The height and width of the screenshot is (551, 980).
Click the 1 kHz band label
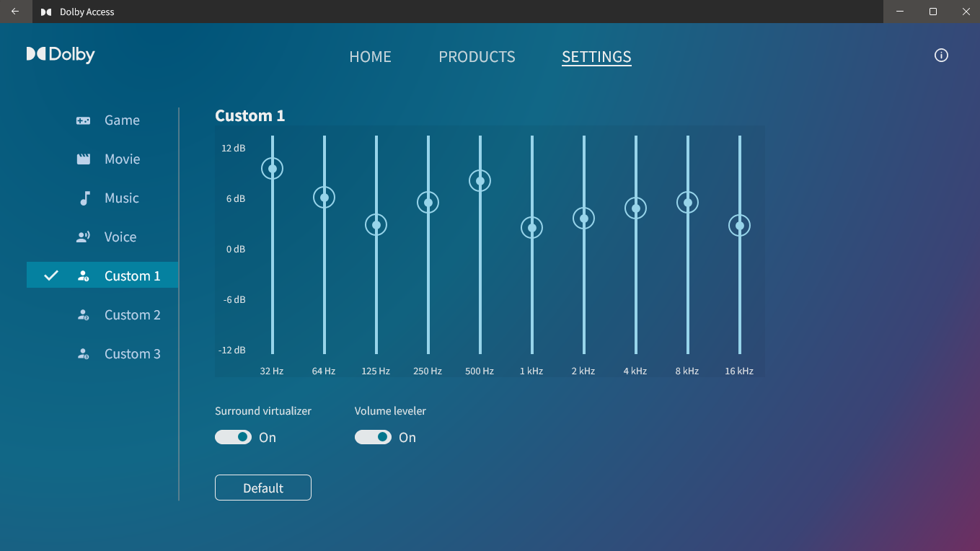coord(531,371)
